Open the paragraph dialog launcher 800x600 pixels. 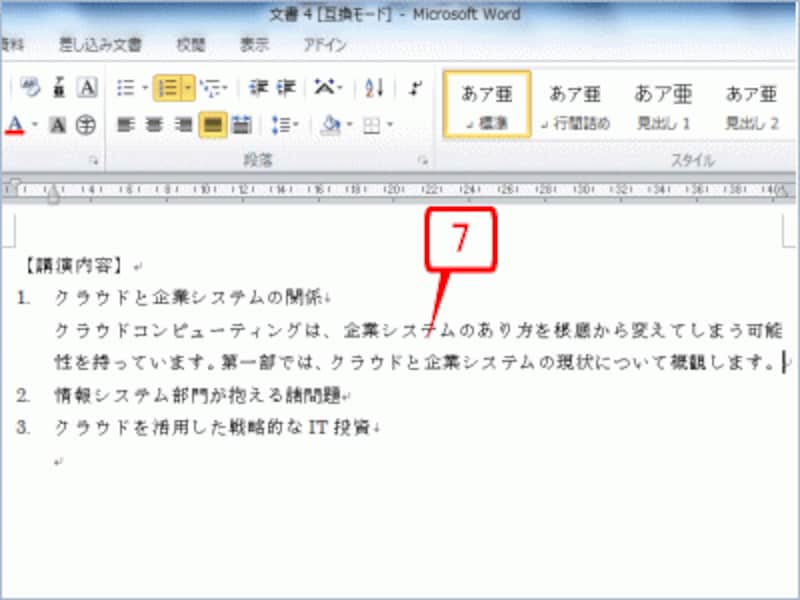pos(423,161)
